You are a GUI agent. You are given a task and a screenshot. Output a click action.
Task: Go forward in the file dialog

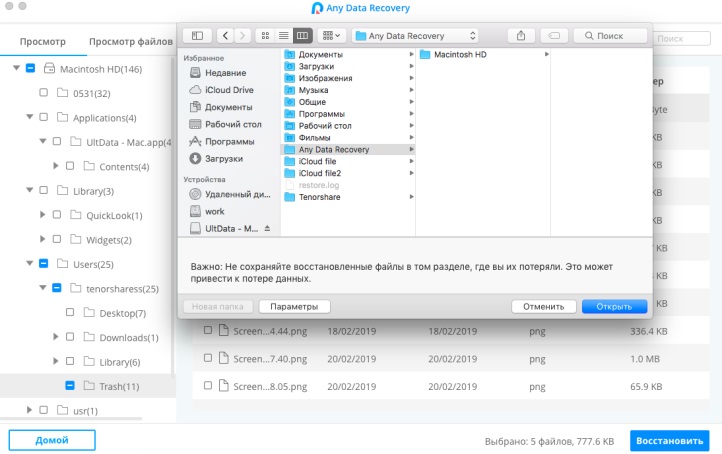click(242, 35)
